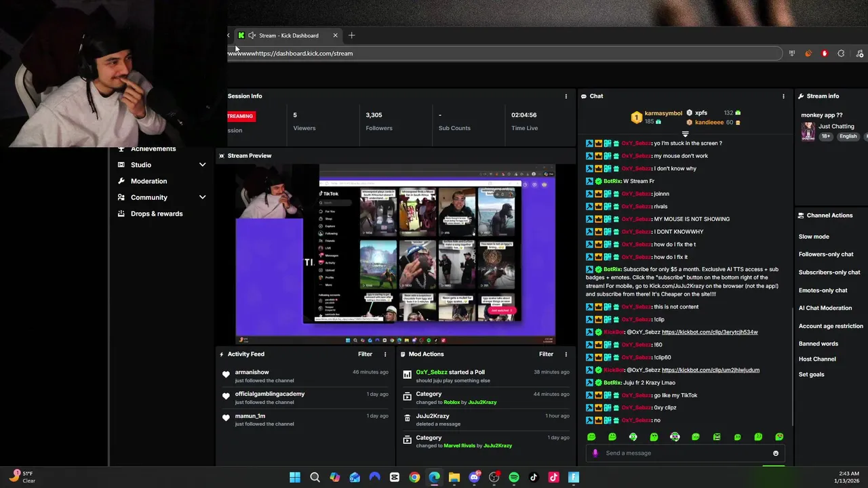The width and height of the screenshot is (868, 488).
Task: Open Discord from the taskbar
Action: [474, 477]
